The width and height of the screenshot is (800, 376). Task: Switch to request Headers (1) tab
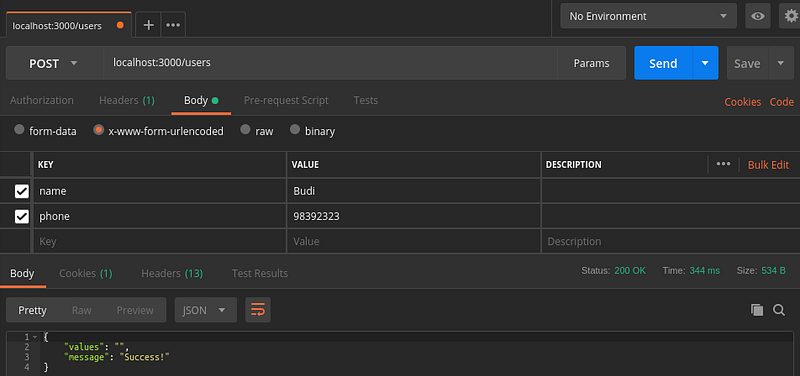127,100
